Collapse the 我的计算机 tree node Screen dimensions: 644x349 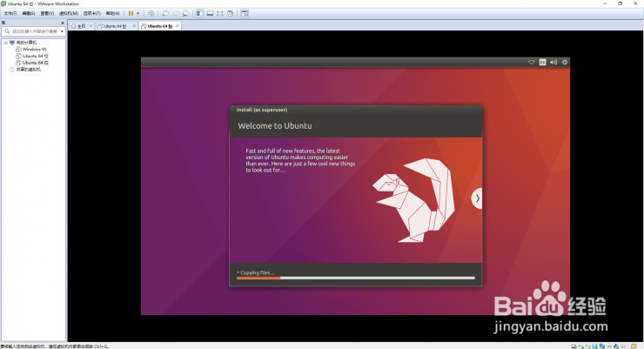6,43
